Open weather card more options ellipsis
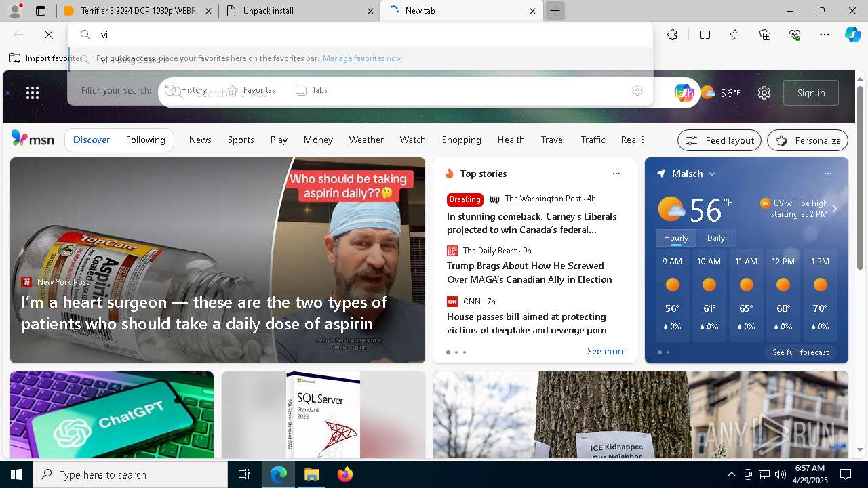This screenshot has width=868, height=488. (x=828, y=174)
